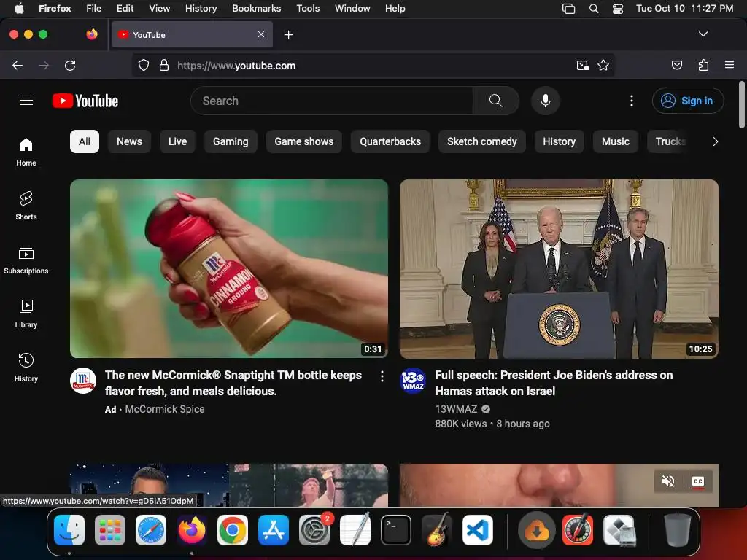Viewport: 747px width, 560px height.
Task: Open History in sidebar
Action: 26,367
